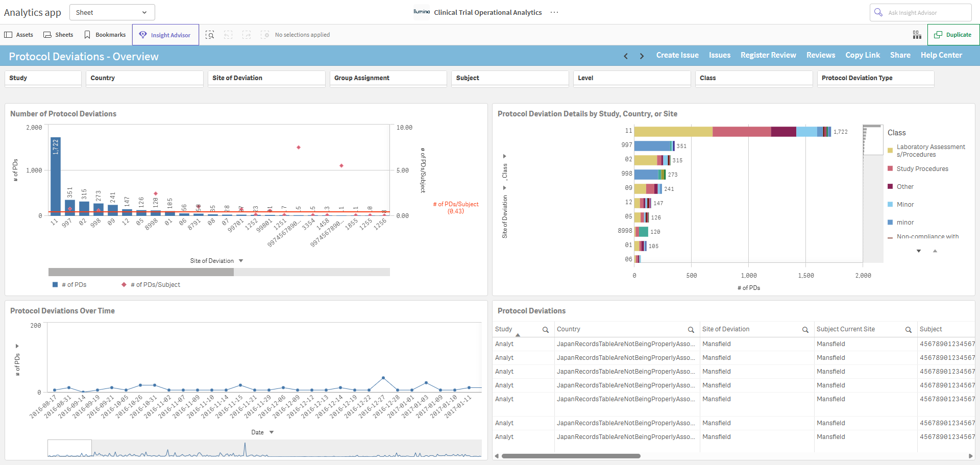980x465 pixels.
Task: Open Help Center
Action: point(941,55)
